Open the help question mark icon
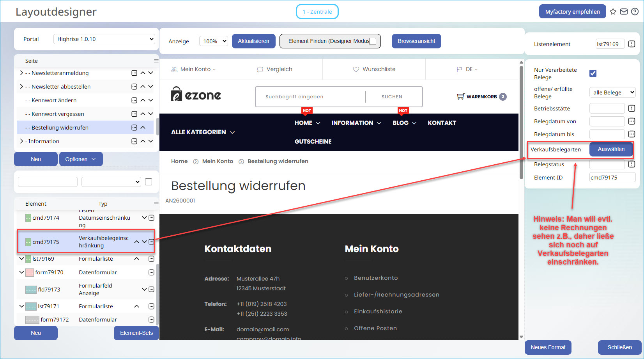Image resolution: width=644 pixels, height=359 pixels. click(635, 12)
